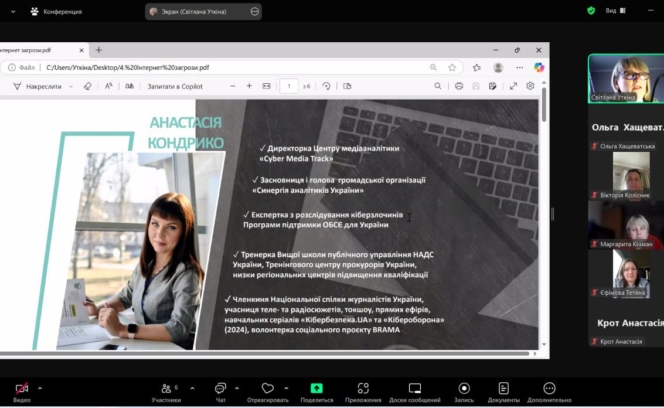Expand arrow next to Участники
Screen dimensions: 664x408
point(192,387)
